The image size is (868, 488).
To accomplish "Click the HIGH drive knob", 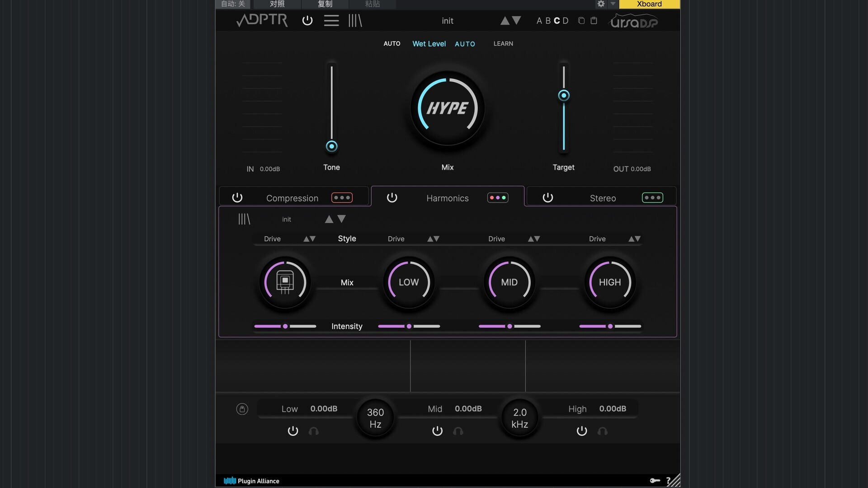I will click(x=610, y=282).
